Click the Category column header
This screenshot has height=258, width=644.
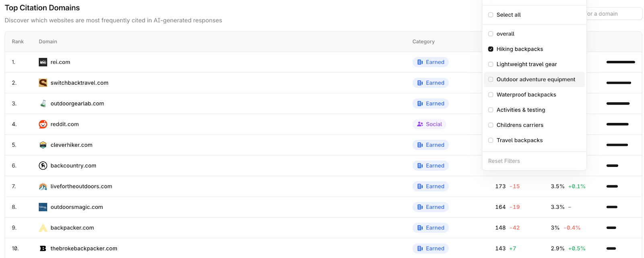[x=423, y=42]
